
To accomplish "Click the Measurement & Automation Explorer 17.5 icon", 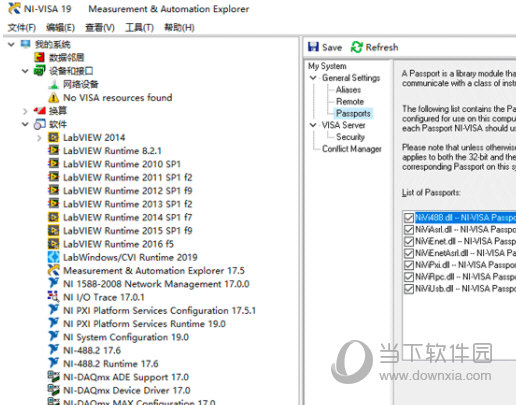I will pos(53,270).
